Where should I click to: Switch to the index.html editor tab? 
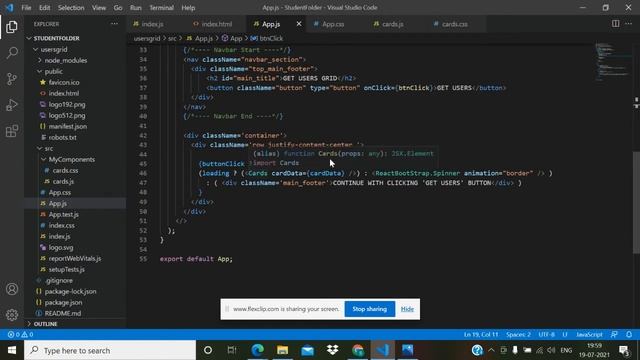217,24
